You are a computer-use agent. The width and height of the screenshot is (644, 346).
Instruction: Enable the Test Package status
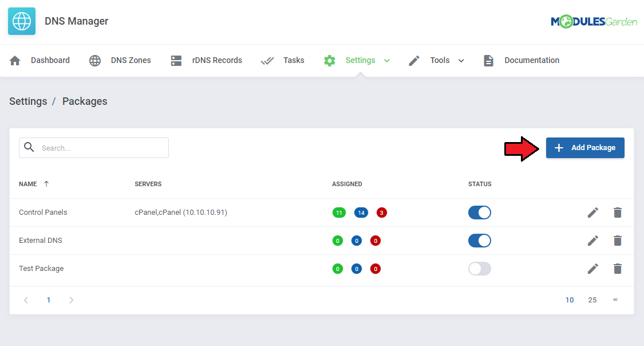479,269
